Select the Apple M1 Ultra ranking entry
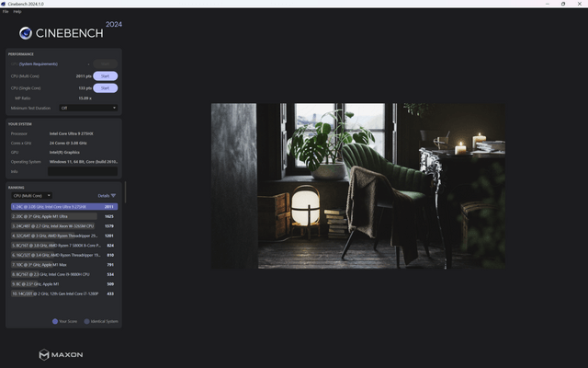Screen dimensions: 588x368 point(63,216)
